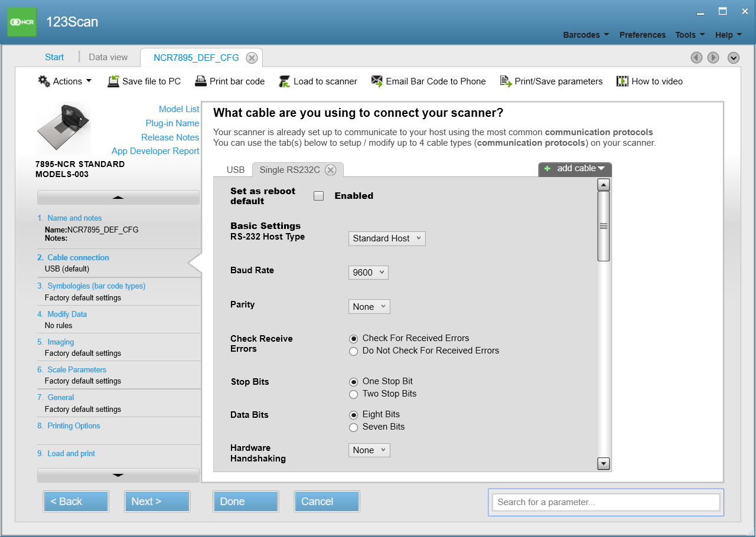
Task: Go to step 1 Name and notes
Action: pos(74,218)
